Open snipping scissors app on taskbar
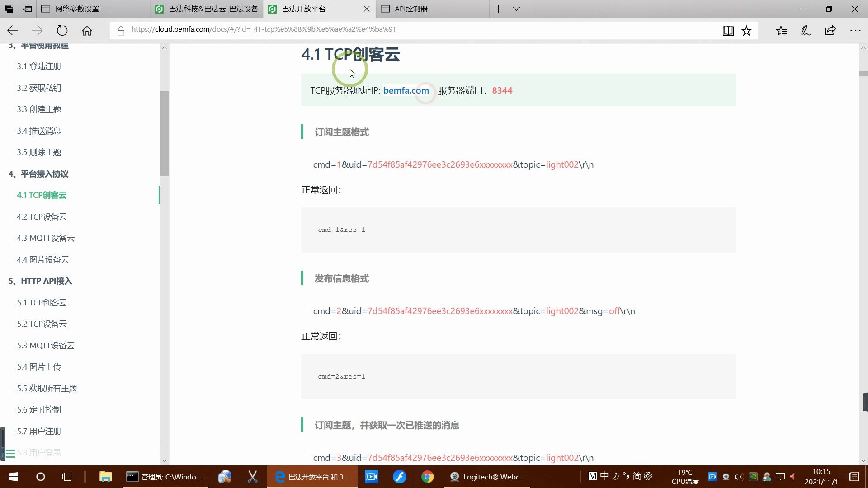 click(x=252, y=477)
